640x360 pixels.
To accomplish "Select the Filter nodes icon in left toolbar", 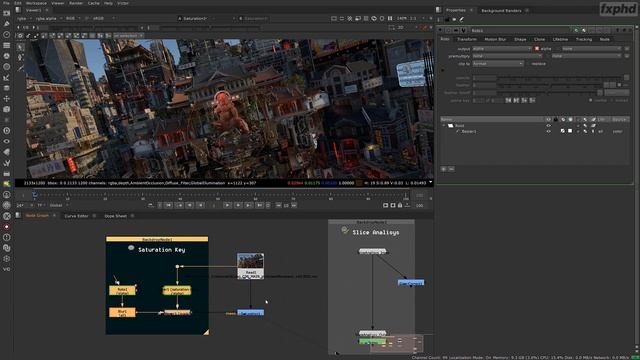I will click(7, 67).
